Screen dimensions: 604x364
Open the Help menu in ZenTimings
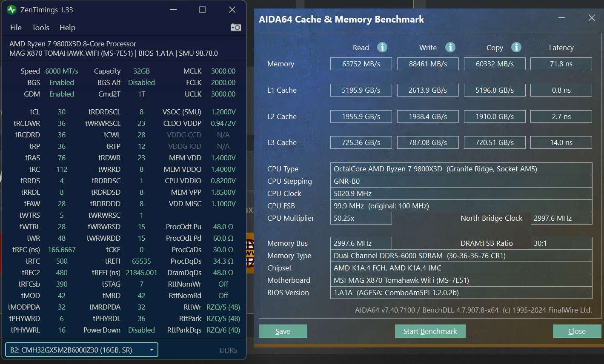pos(67,28)
